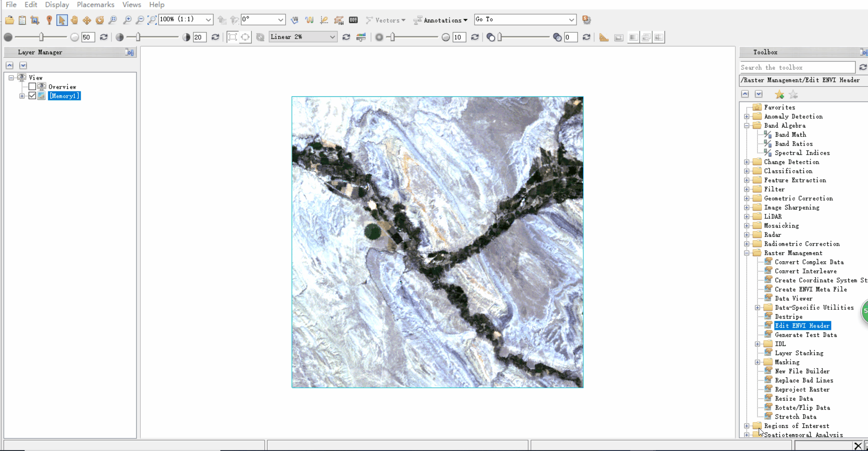This screenshot has width=868, height=451.
Task: Select the Resize Data tool
Action: (794, 399)
